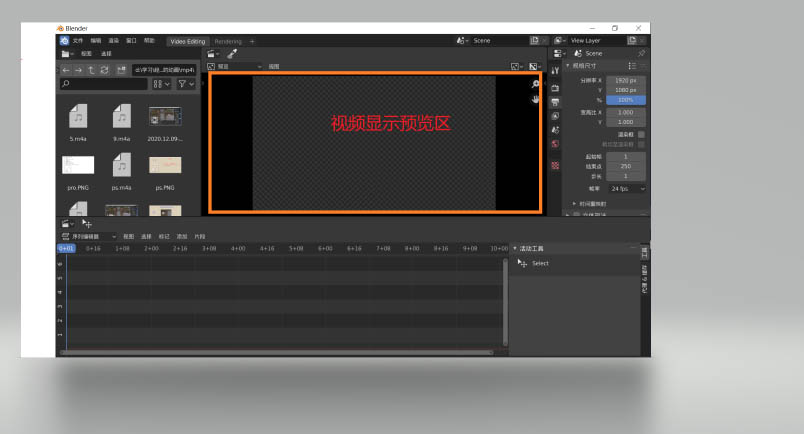Collapse the 活动工具 panel
Image resolution: width=804 pixels, height=434 pixels.
[516, 248]
